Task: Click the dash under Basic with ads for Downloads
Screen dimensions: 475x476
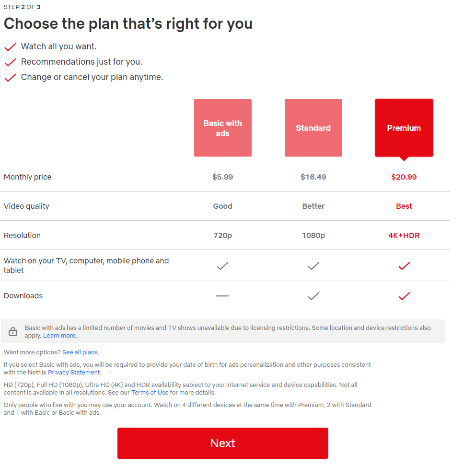Action: (222, 296)
